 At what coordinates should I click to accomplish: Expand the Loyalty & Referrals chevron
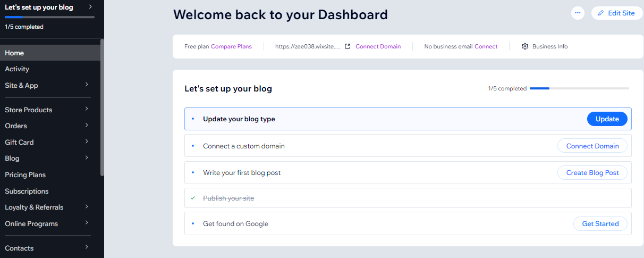(86, 206)
